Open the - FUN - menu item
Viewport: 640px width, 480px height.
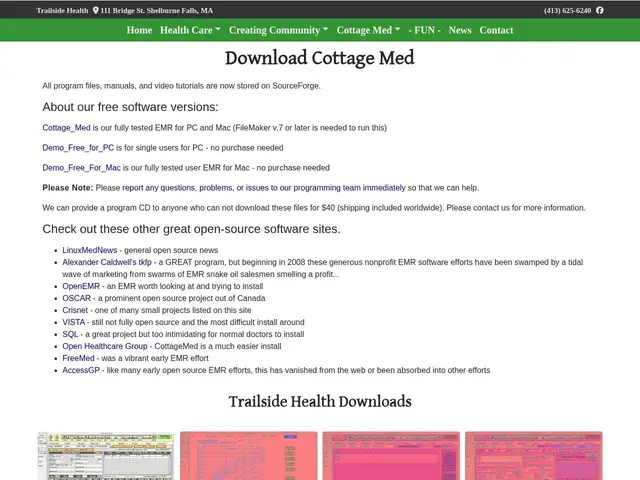click(x=424, y=30)
